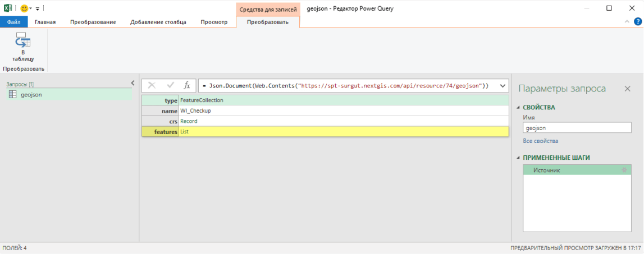Open the Quick Access Toolbar dropdown
Screen dimensions: 644x254
click(x=38, y=9)
